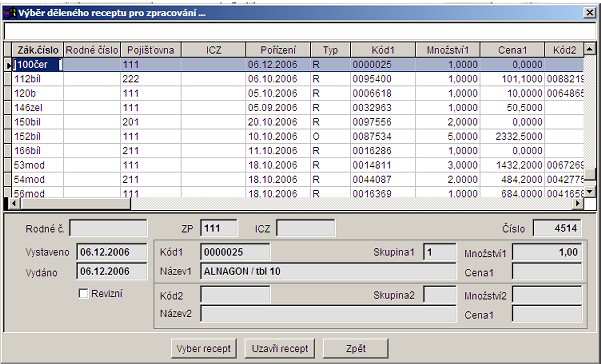Screen dimensions: 601x364
Task: Click the 100čer cell in selected row
Action: coord(38,64)
